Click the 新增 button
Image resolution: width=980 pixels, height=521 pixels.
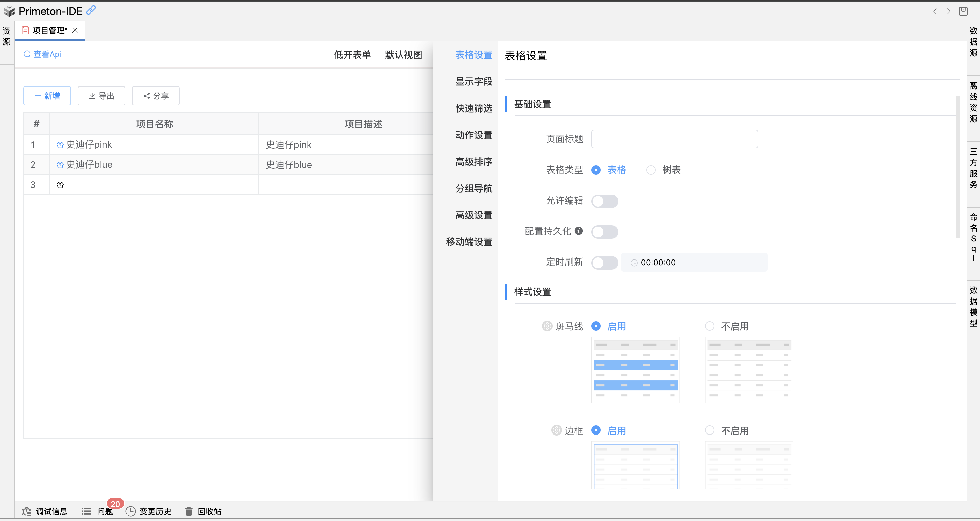coord(47,96)
